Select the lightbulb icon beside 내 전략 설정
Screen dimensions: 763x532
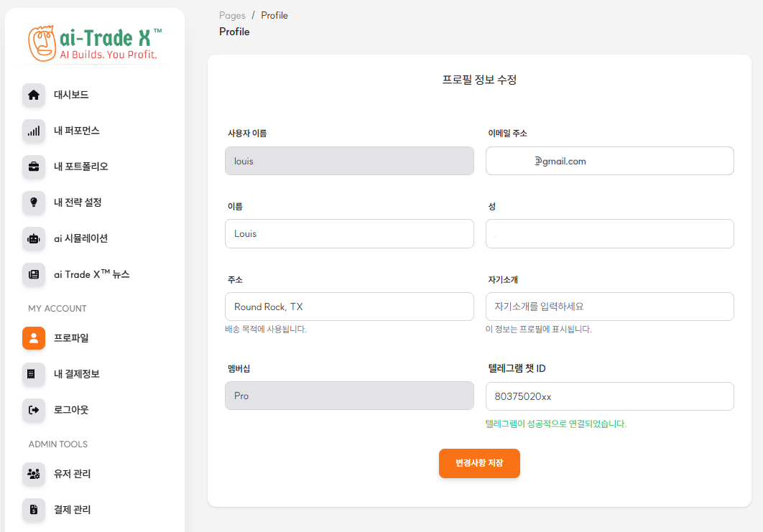click(33, 202)
